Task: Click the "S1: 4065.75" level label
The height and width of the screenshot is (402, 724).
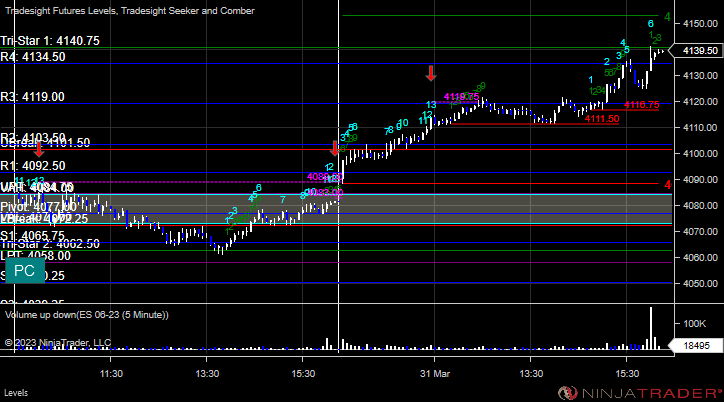Action: (x=33, y=236)
